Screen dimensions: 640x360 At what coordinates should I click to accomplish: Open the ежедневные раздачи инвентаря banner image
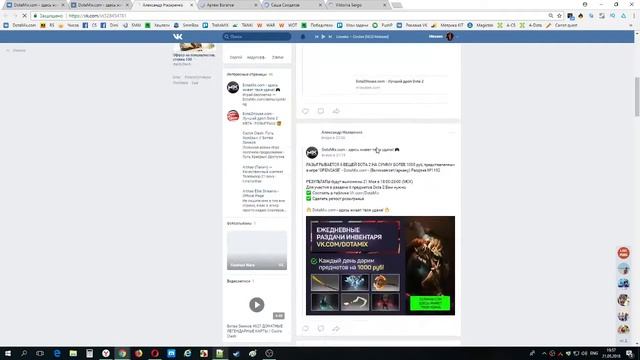pos(380,266)
